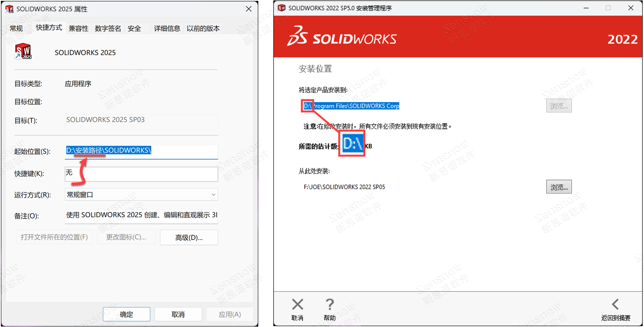Click the cancel X icon in installer
This screenshot has height=327, width=644.
point(298,304)
